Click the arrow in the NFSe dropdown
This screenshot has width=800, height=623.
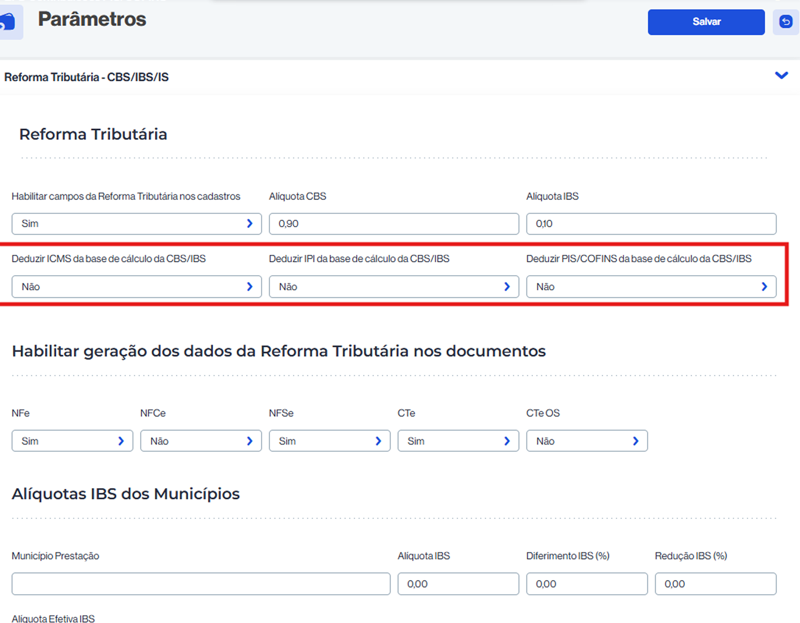[x=378, y=441]
